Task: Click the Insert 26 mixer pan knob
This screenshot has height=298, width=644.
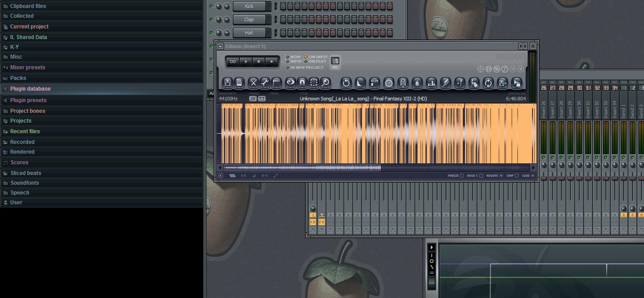Action: coord(544,165)
